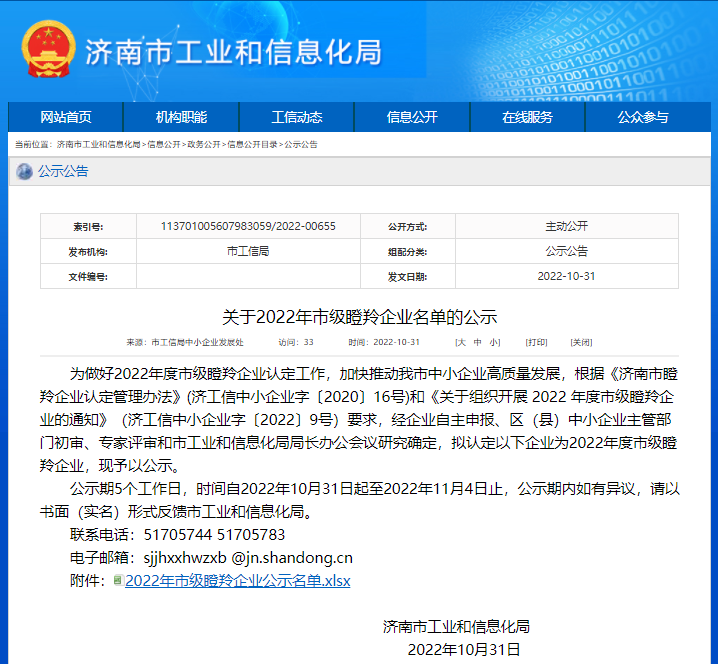Set font size to 中
This screenshot has width=718, height=664.
click(x=478, y=343)
